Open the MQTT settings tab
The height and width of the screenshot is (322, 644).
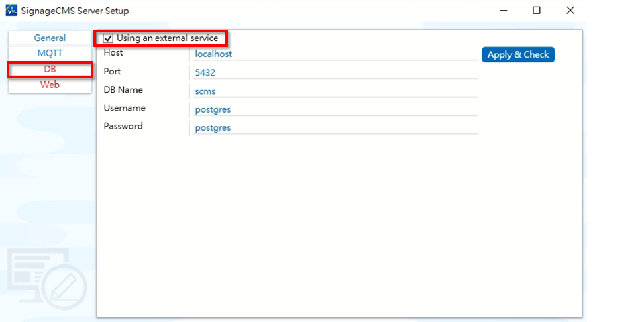[50, 53]
